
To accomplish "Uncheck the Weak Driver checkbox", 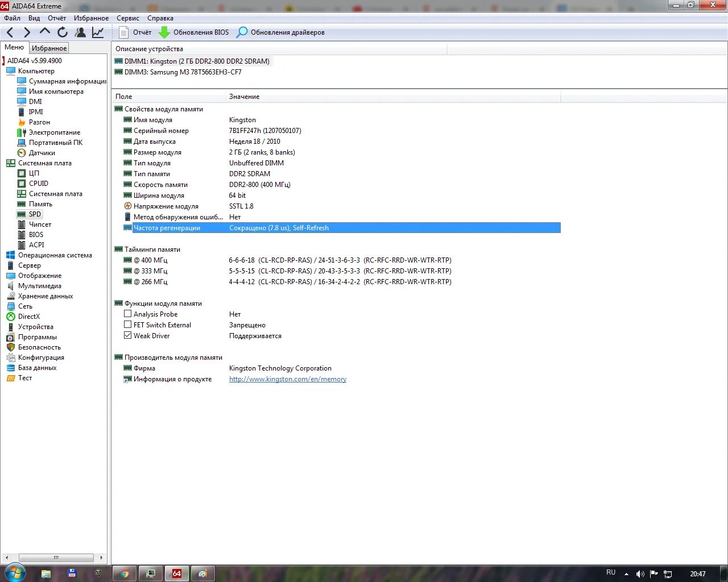I will tap(128, 335).
